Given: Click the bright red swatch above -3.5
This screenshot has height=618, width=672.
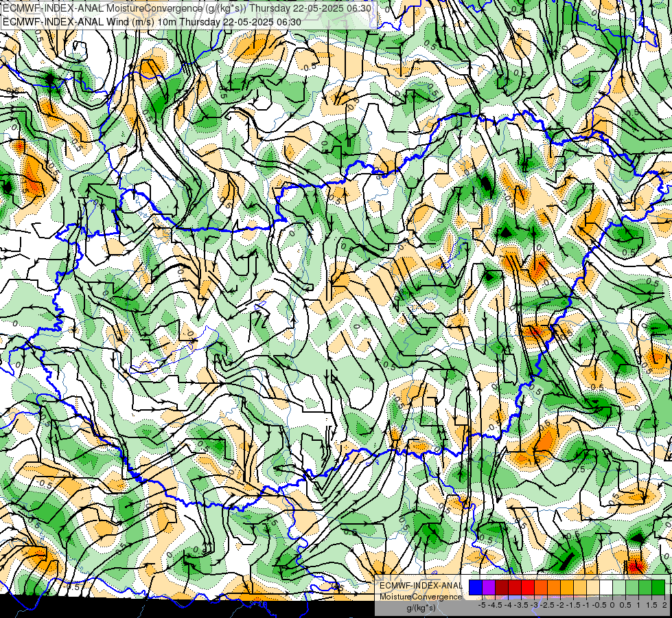Looking at the screenshot, I should click(528, 588).
